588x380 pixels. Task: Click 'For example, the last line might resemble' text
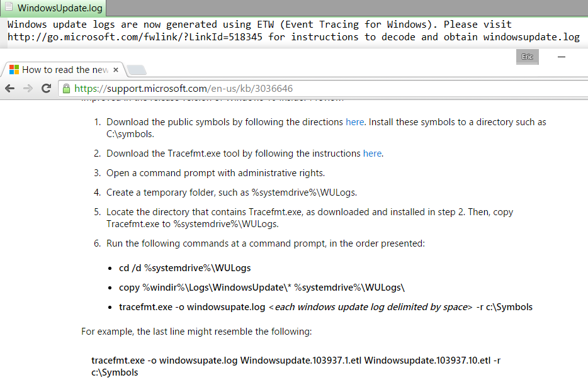[196, 332]
